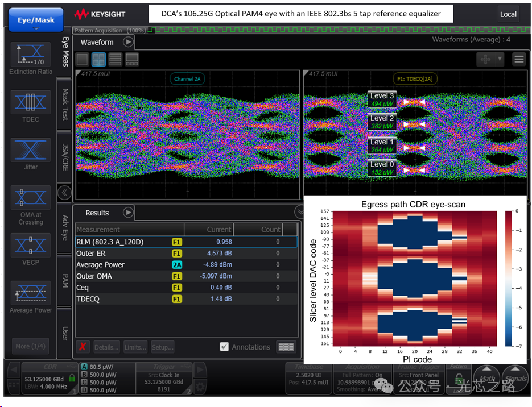The image size is (532, 407).
Task: Expand the Results panel play arrow
Action: point(128,213)
